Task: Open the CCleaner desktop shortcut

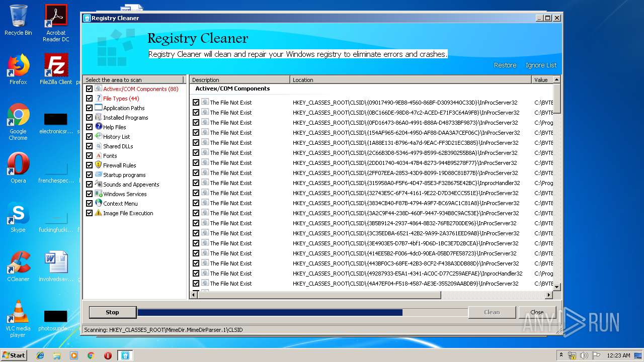Action: click(18, 266)
